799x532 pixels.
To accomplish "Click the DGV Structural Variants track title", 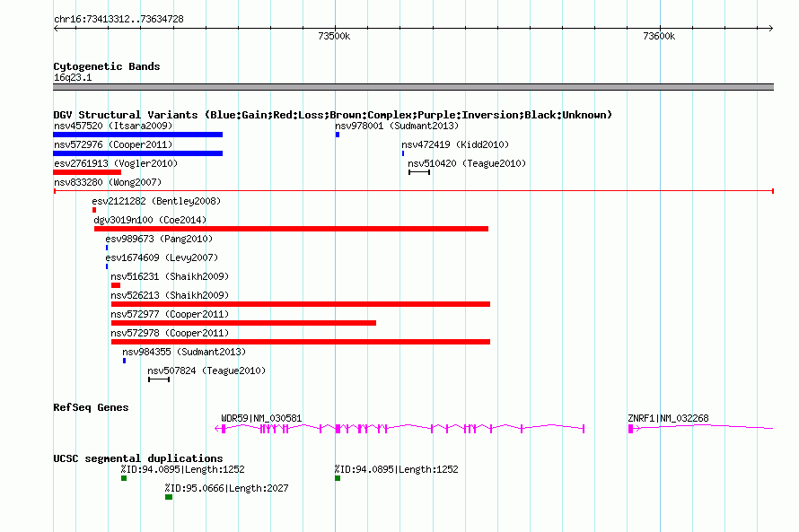I will (x=332, y=115).
